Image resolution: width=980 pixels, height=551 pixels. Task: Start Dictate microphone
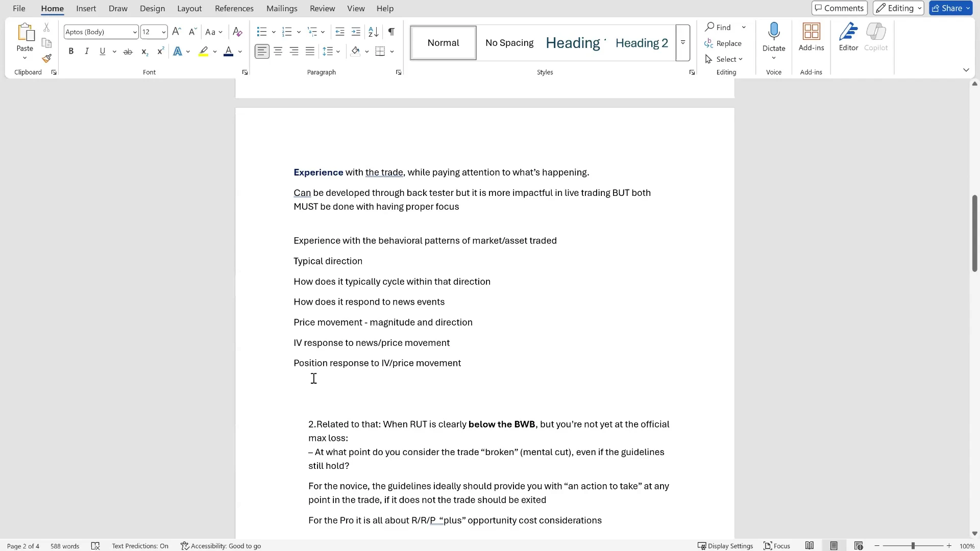click(x=774, y=32)
